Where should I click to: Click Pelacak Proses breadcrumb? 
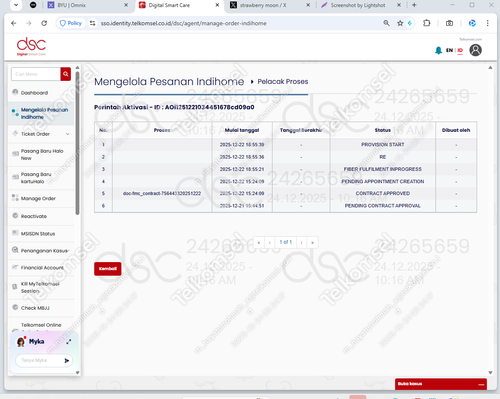[x=283, y=82]
